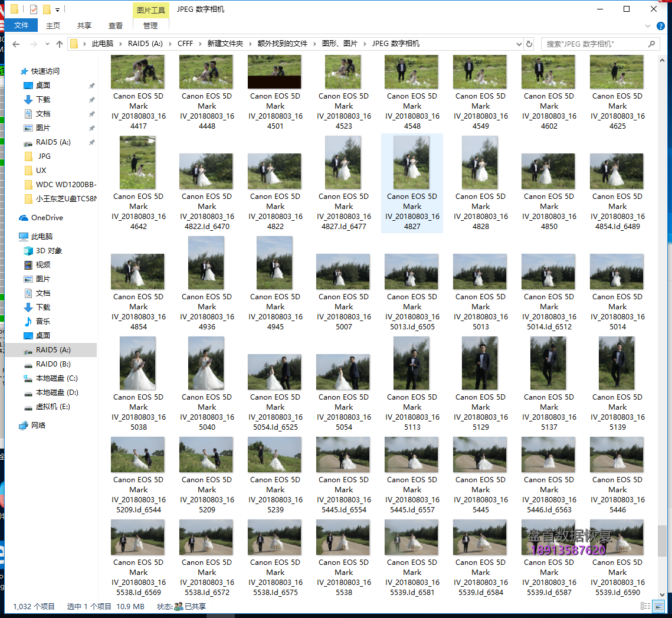Click the search magnifier in the search box
Image resolution: width=672 pixels, height=618 pixels.
point(651,44)
